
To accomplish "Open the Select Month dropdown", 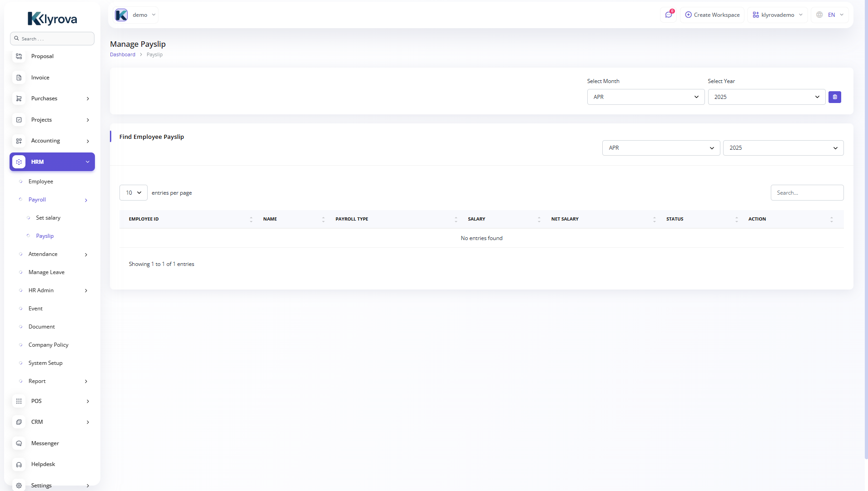I will coord(645,97).
